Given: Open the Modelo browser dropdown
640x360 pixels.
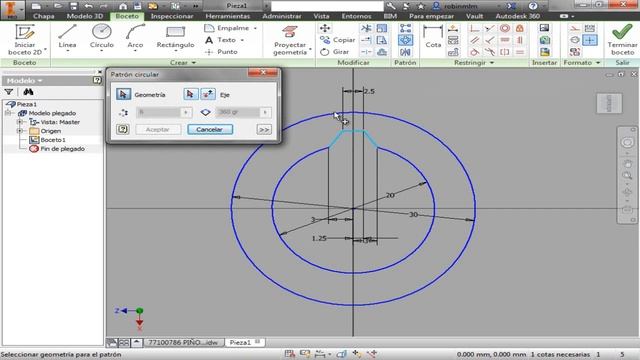Looking at the screenshot, I should (x=40, y=81).
